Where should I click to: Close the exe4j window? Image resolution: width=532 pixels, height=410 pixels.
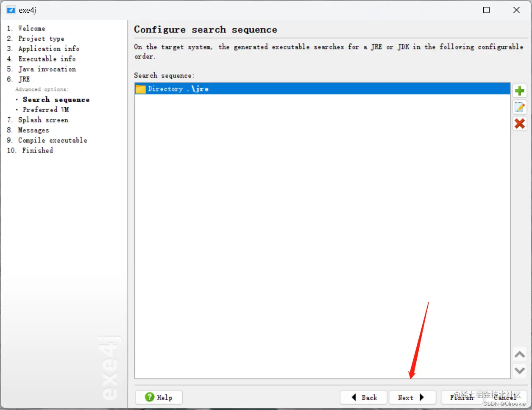(x=516, y=10)
